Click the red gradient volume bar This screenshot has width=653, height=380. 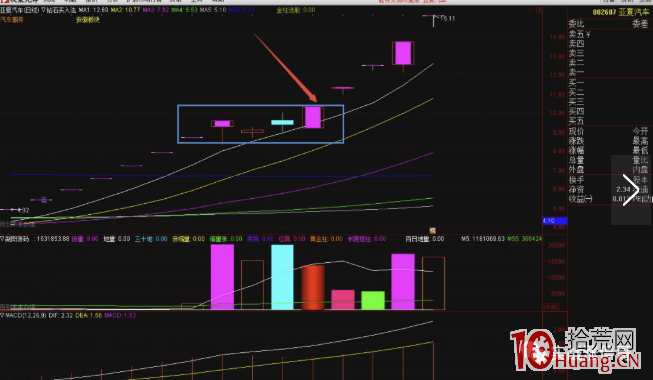[313, 287]
